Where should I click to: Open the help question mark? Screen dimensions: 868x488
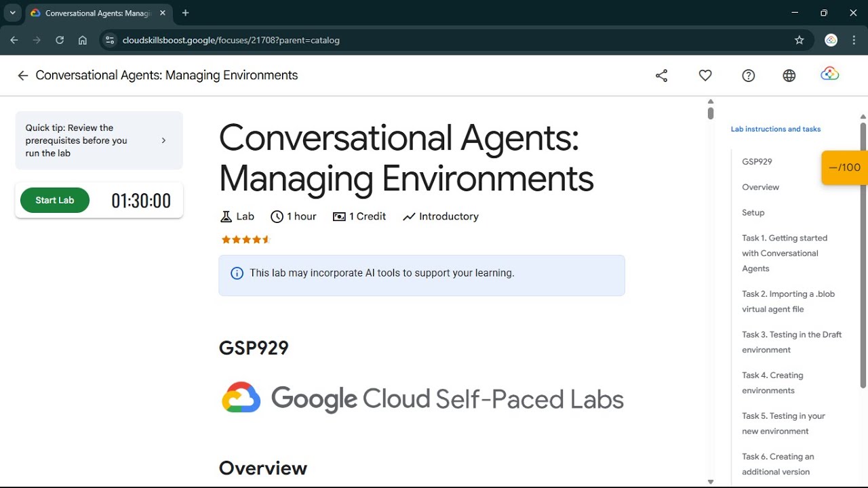click(x=749, y=75)
